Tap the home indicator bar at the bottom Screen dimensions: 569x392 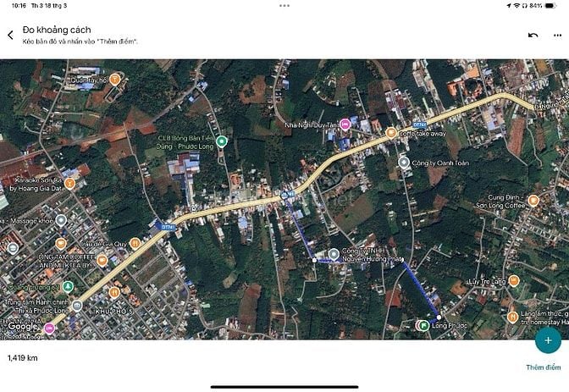click(x=284, y=387)
